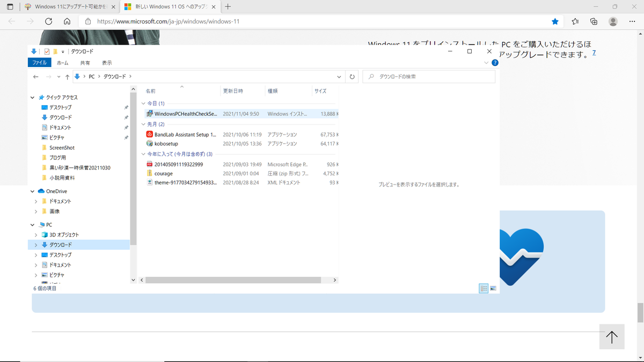Switch to large thumbnails view icon
The height and width of the screenshot is (362, 644).
[x=493, y=289]
